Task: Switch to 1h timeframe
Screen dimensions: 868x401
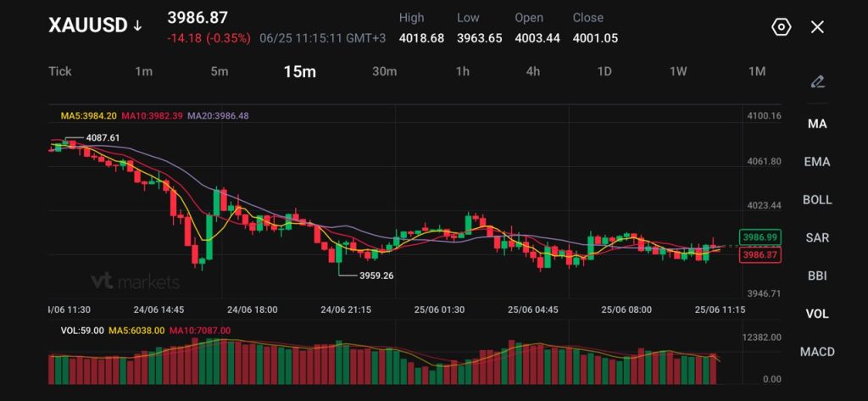Action: [463, 71]
